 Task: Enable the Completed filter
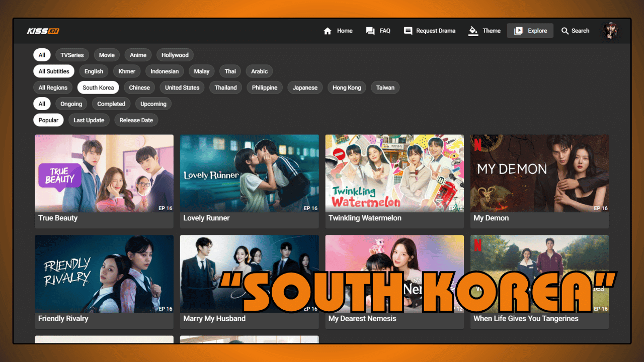click(x=111, y=104)
